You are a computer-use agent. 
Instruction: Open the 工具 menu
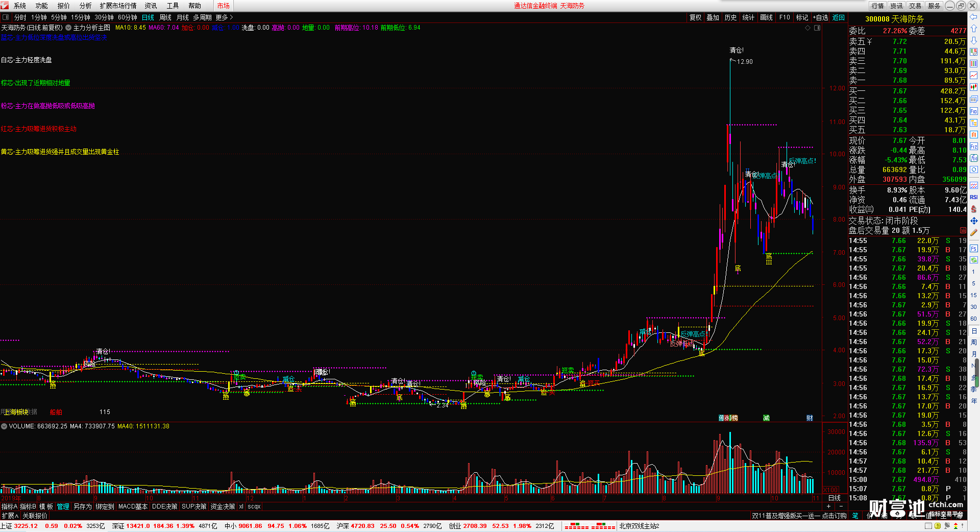[x=173, y=6]
